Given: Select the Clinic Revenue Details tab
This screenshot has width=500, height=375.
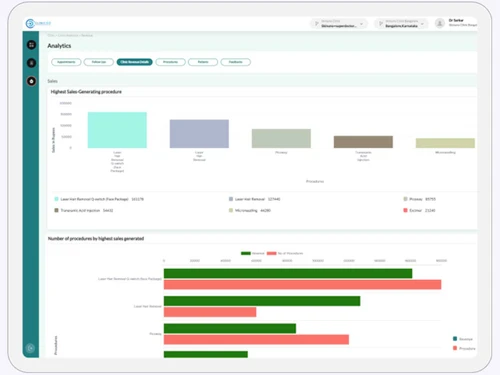Looking at the screenshot, I should pos(134,62).
